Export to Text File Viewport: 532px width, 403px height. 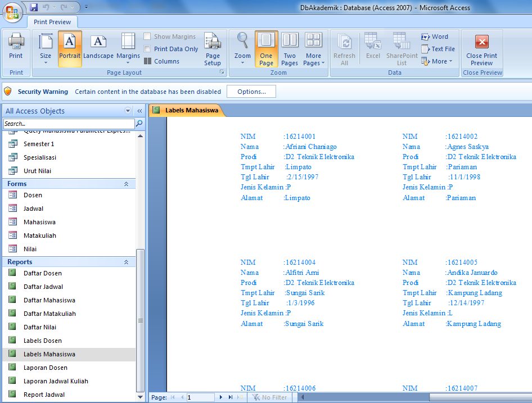point(438,49)
